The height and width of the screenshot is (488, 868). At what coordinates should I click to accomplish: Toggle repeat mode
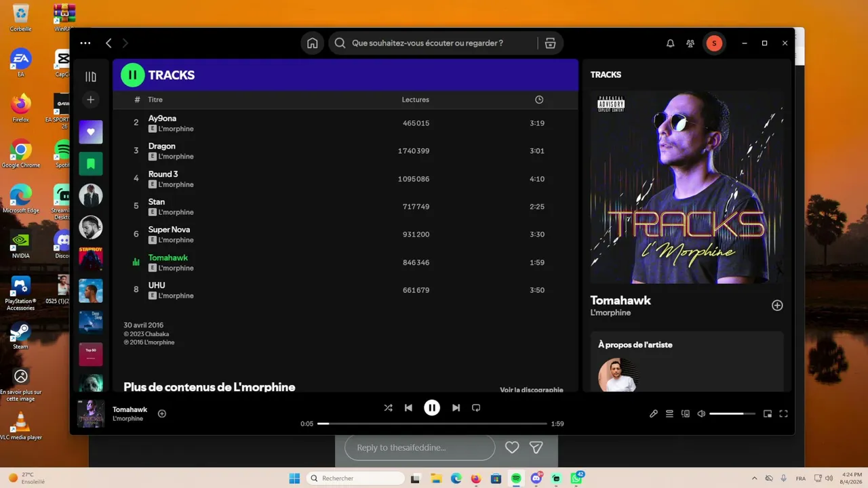pyautogui.click(x=476, y=408)
